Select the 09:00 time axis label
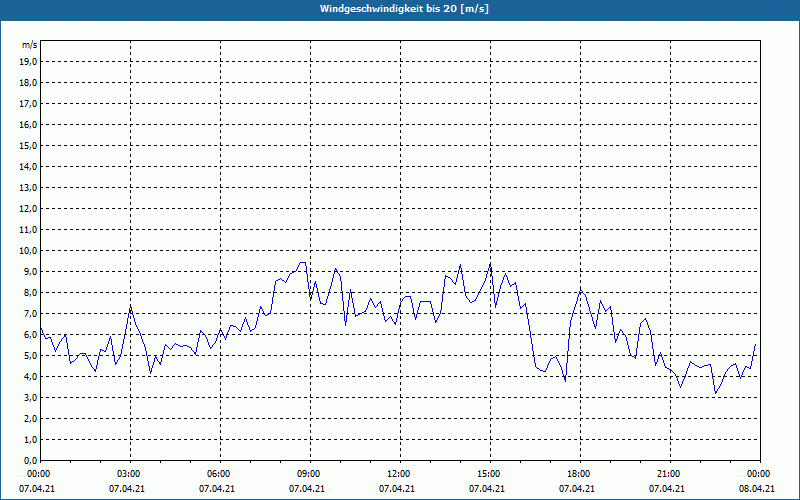 click(x=310, y=474)
